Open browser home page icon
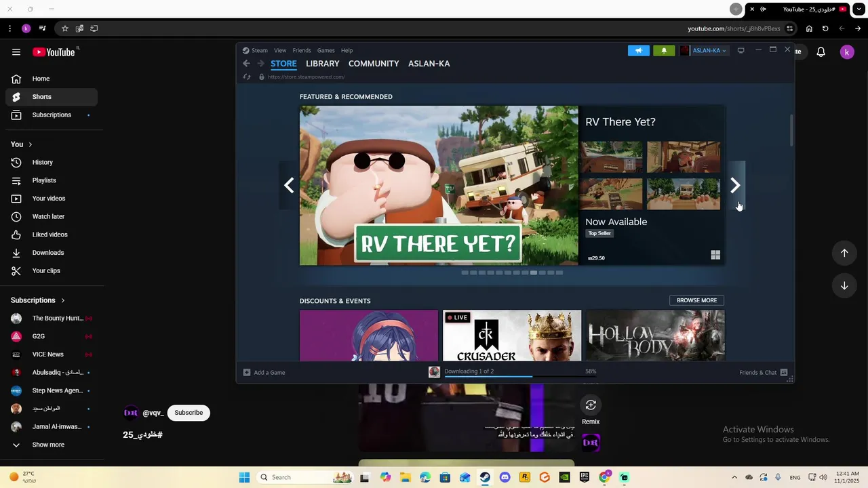868x488 pixels. pyautogui.click(x=809, y=28)
